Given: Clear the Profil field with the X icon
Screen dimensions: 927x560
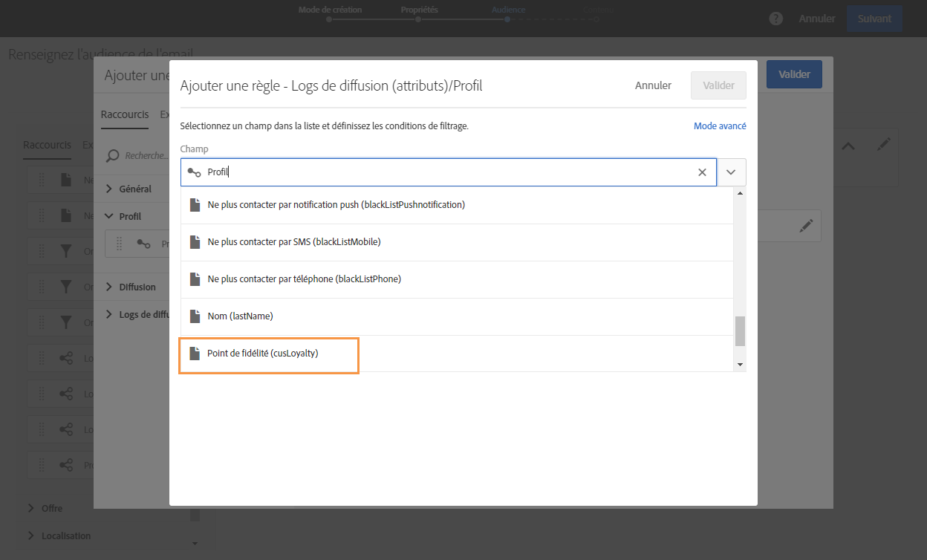Looking at the screenshot, I should [x=702, y=172].
